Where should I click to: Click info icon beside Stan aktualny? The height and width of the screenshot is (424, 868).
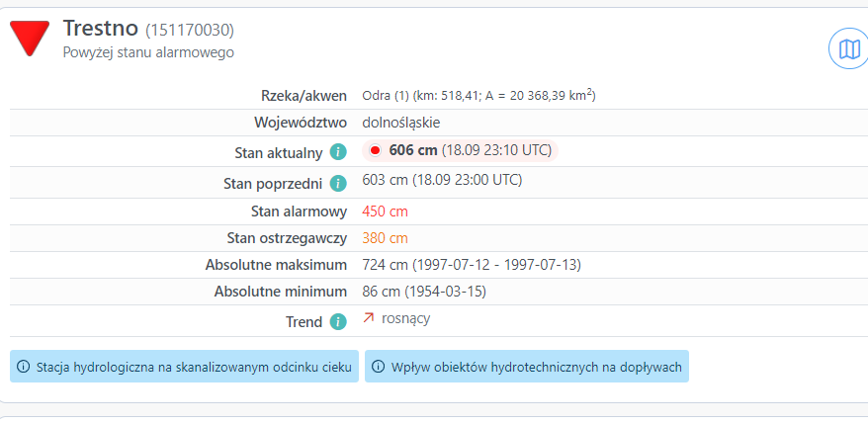tap(338, 152)
